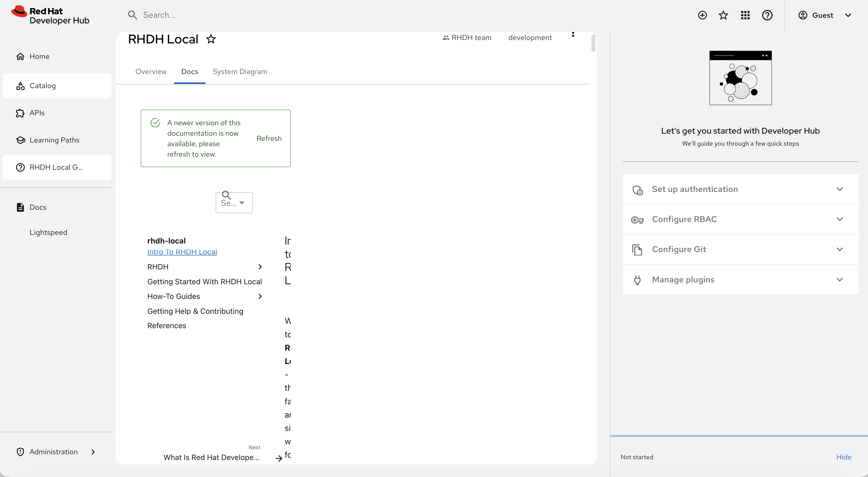Hide the quickstart panel

[843, 457]
